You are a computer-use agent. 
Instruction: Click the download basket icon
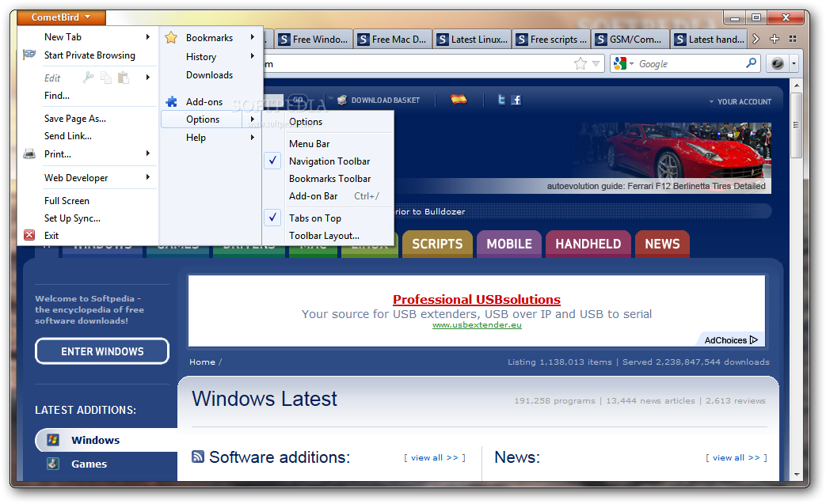coord(342,100)
